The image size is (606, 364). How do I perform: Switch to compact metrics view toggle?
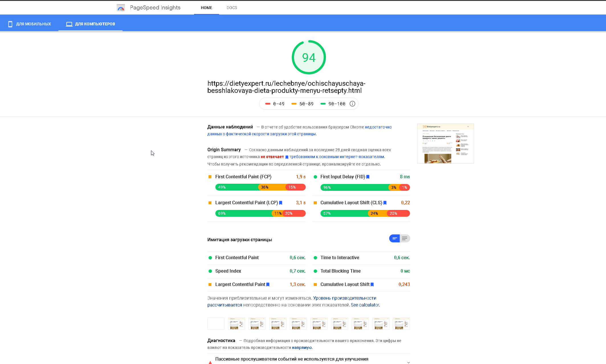[395, 238]
